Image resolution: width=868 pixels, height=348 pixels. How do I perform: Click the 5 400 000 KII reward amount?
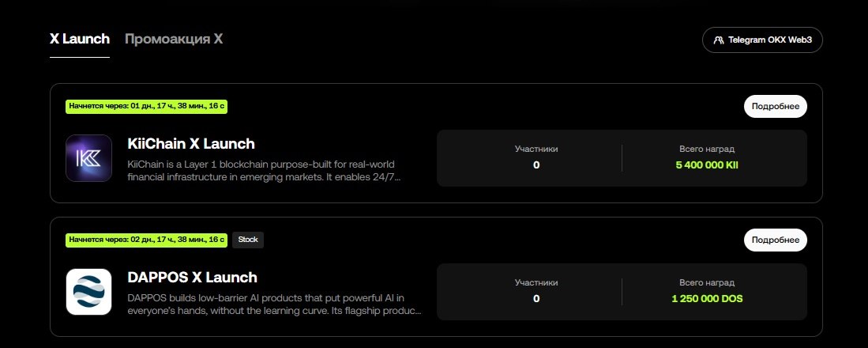point(707,165)
